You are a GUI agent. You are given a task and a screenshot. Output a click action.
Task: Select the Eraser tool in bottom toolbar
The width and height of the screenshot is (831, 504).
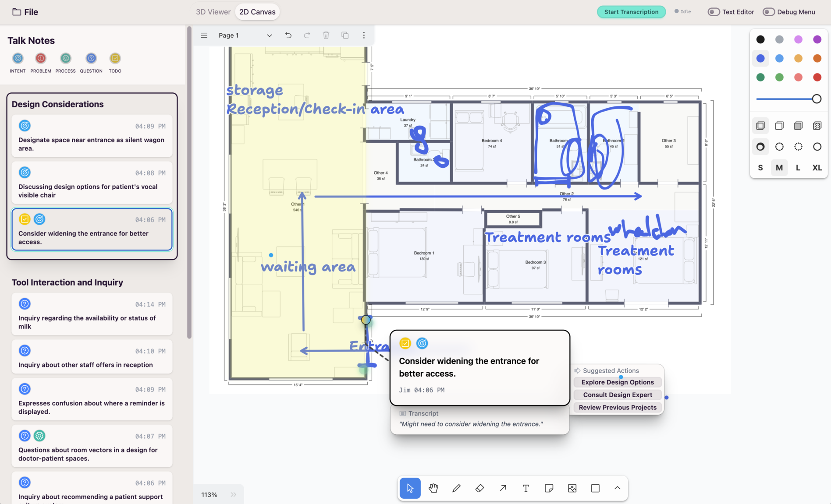[x=479, y=488]
